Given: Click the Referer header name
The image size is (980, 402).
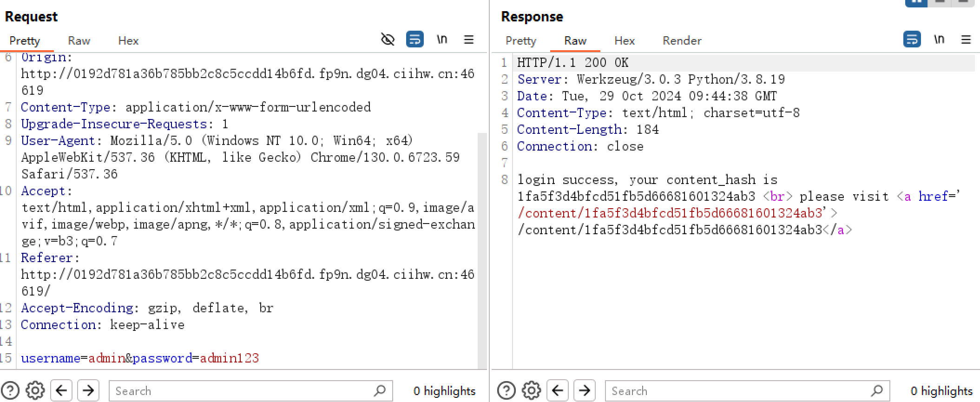Looking at the screenshot, I should (47, 258).
